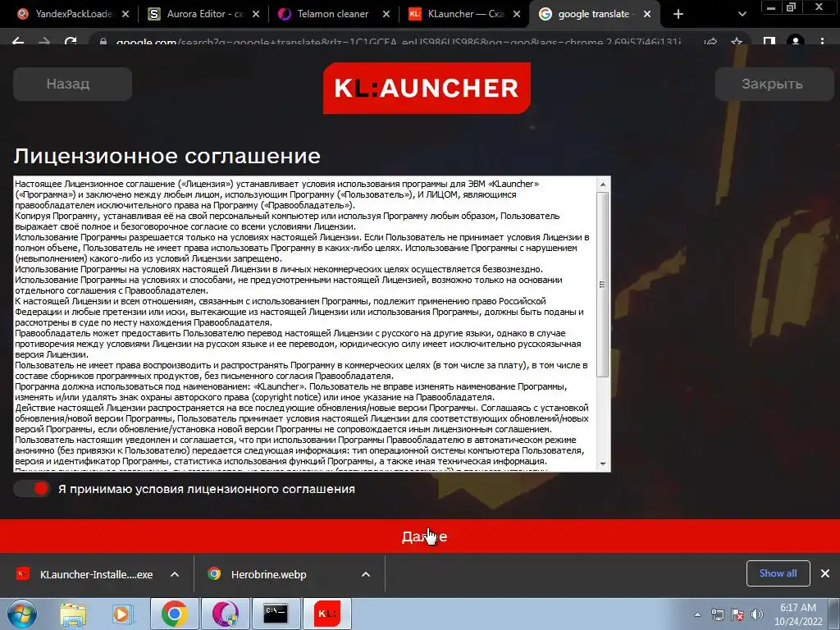Open the Chrome profile avatar
This screenshot has width=840, height=630.
point(796,41)
